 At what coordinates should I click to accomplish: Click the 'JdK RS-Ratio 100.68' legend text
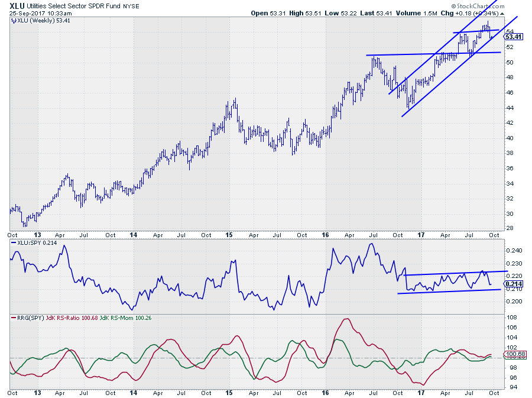point(72,318)
